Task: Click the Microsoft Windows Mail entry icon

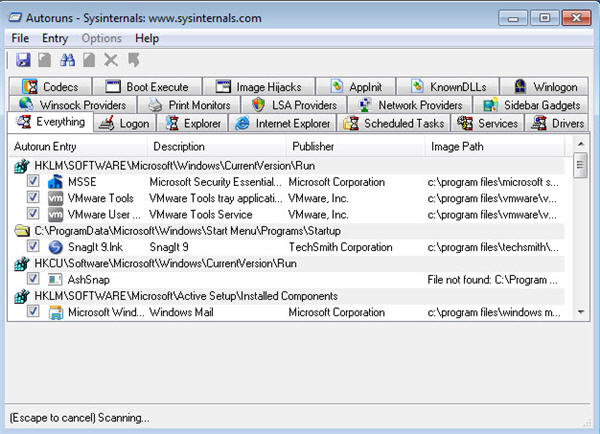Action: [55, 312]
